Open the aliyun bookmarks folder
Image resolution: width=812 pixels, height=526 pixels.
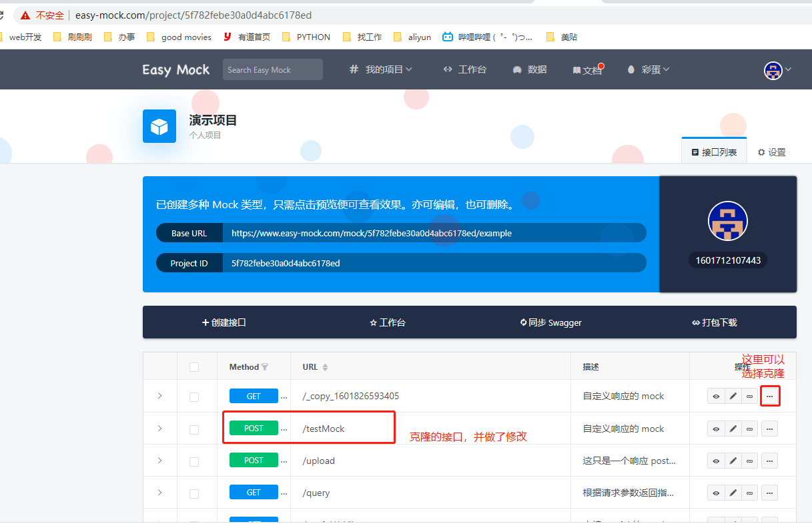pos(412,37)
